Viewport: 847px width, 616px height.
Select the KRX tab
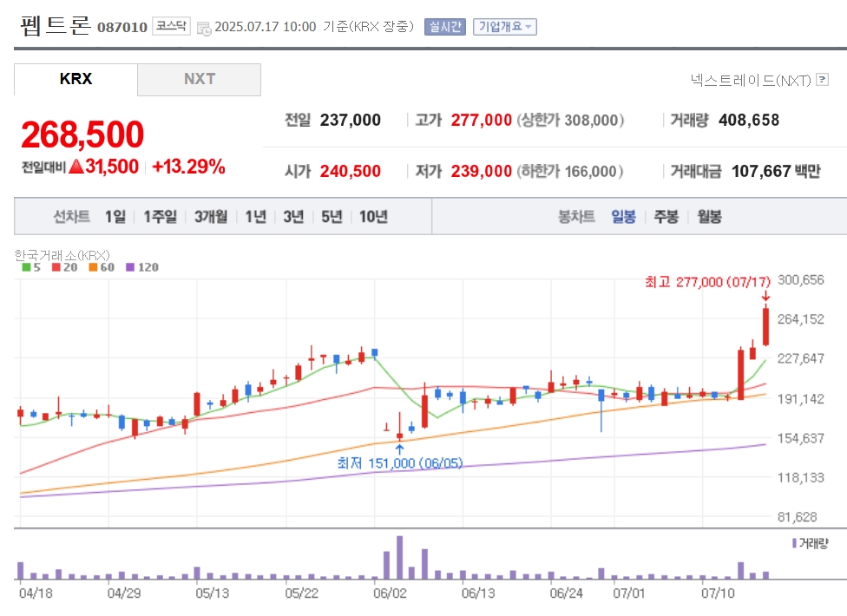pyautogui.click(x=76, y=79)
